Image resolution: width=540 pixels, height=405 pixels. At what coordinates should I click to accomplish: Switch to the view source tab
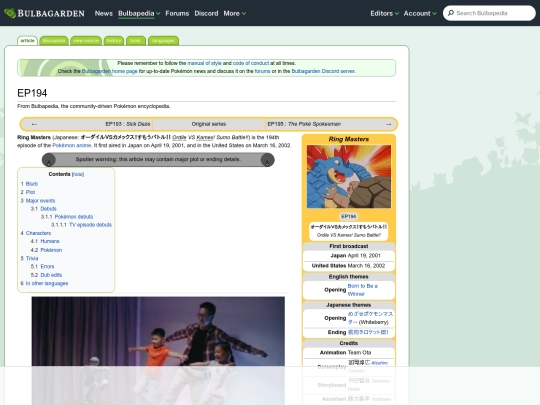(86, 41)
